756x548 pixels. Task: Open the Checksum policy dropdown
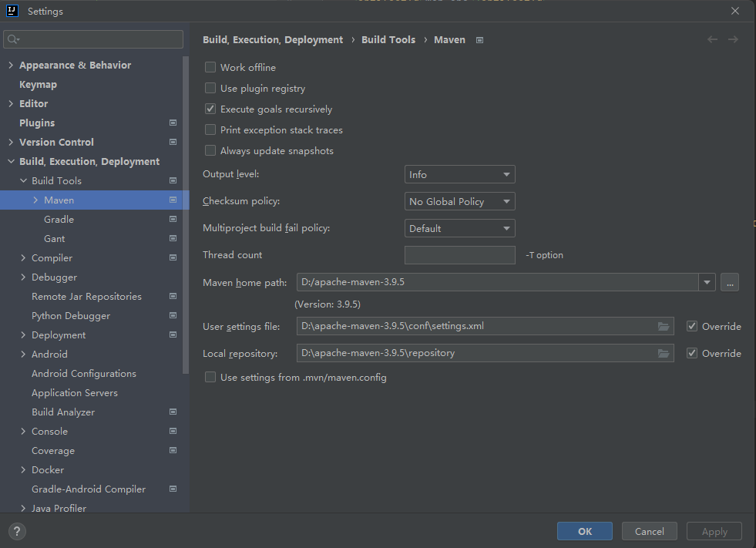click(460, 201)
